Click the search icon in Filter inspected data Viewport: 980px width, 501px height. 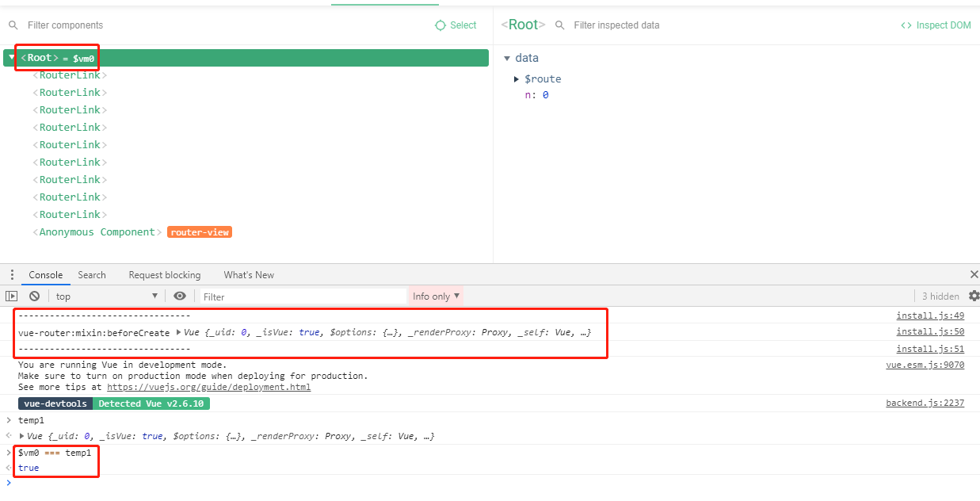[560, 25]
